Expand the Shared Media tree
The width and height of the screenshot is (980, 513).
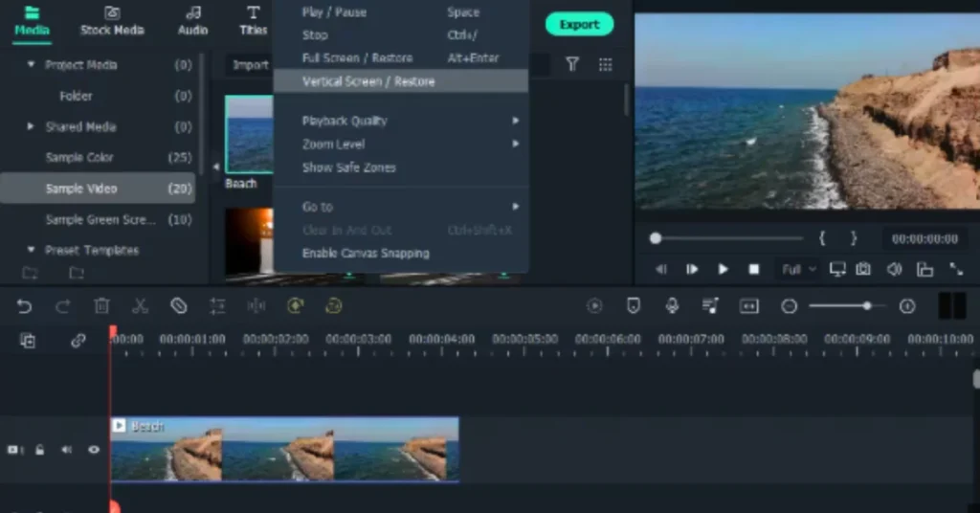(30, 126)
